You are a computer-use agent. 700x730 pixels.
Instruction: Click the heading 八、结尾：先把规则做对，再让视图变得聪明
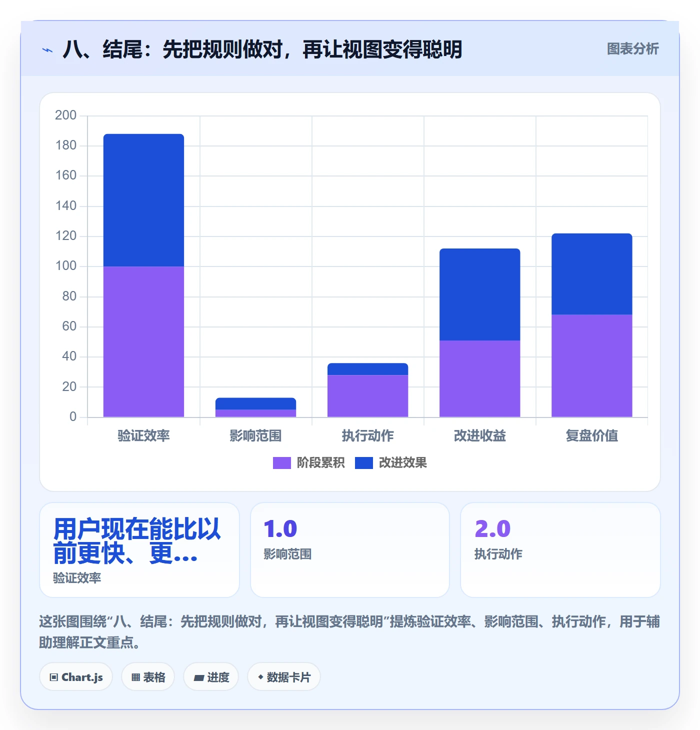tap(262, 49)
